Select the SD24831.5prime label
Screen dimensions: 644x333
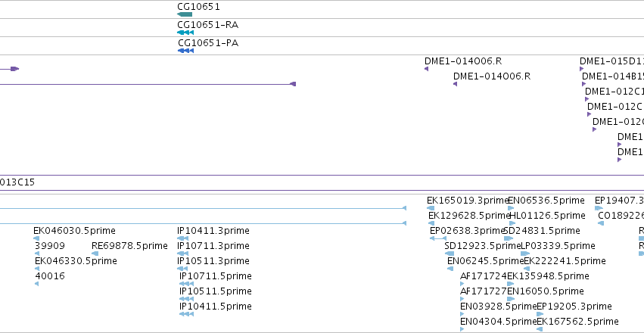[542, 231]
